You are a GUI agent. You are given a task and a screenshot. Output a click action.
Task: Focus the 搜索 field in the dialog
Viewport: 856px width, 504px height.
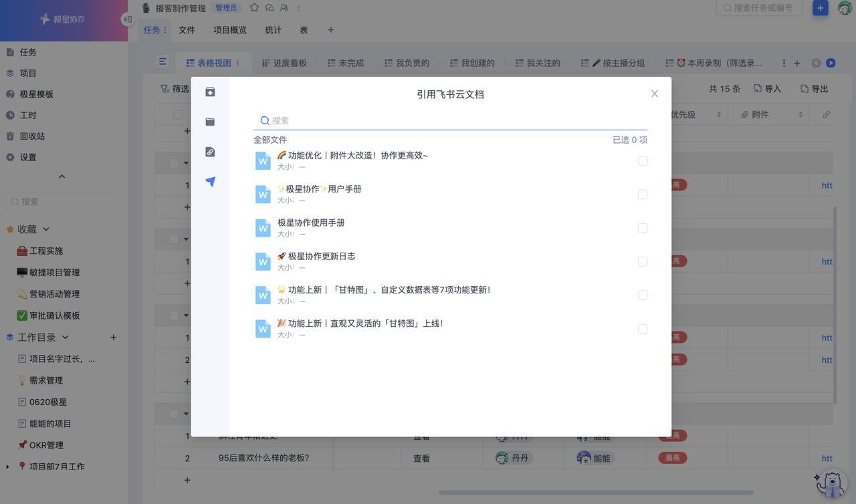coord(450,120)
